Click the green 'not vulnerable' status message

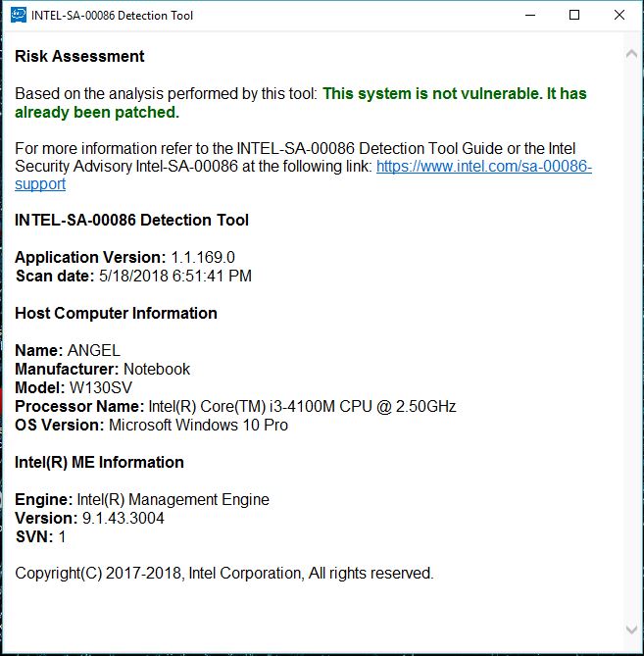pyautogui.click(x=301, y=103)
